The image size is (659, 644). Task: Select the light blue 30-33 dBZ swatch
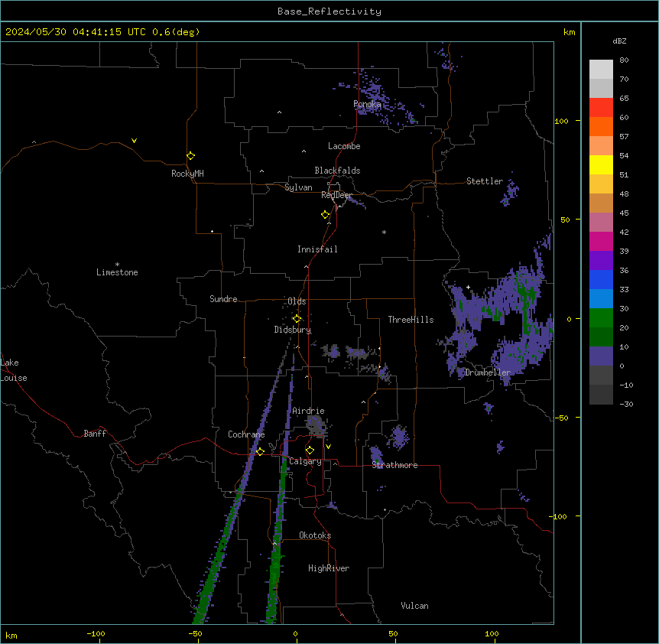(x=601, y=299)
